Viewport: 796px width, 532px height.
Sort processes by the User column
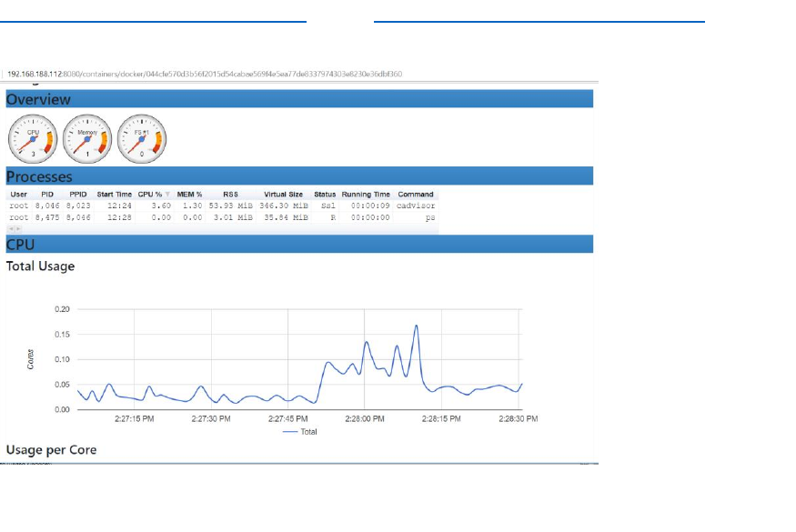coord(19,195)
